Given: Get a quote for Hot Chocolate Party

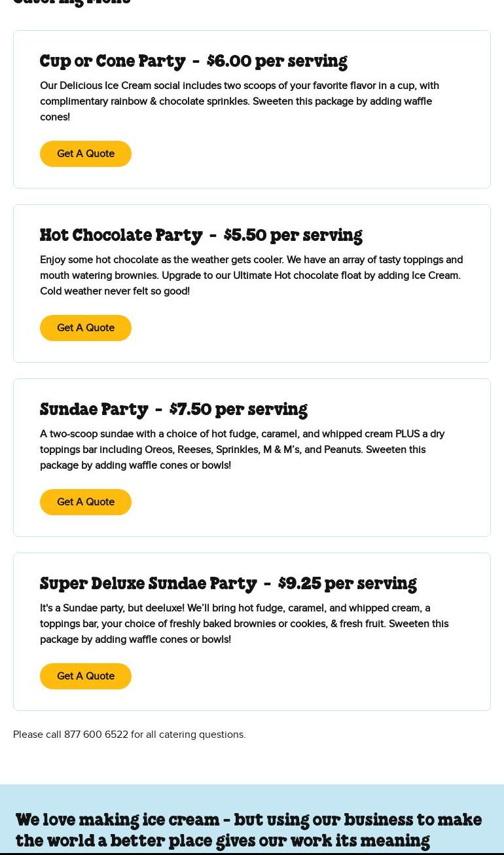Looking at the screenshot, I should tap(86, 328).
